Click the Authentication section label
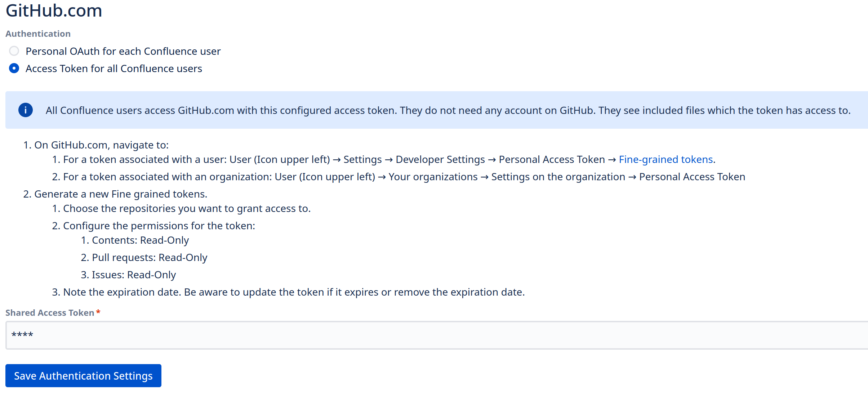The image size is (868, 398). 38,34
